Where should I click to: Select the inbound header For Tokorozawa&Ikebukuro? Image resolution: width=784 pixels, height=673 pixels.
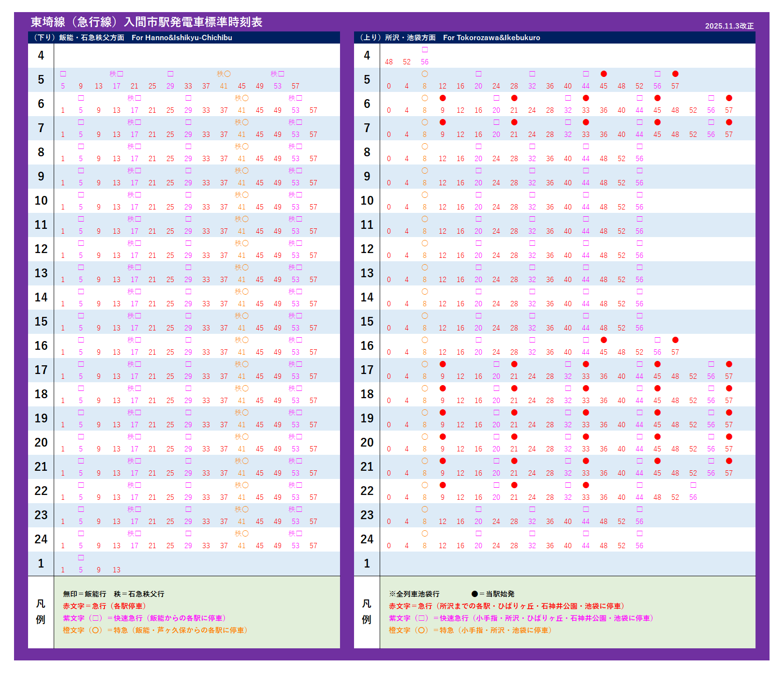tap(491, 38)
